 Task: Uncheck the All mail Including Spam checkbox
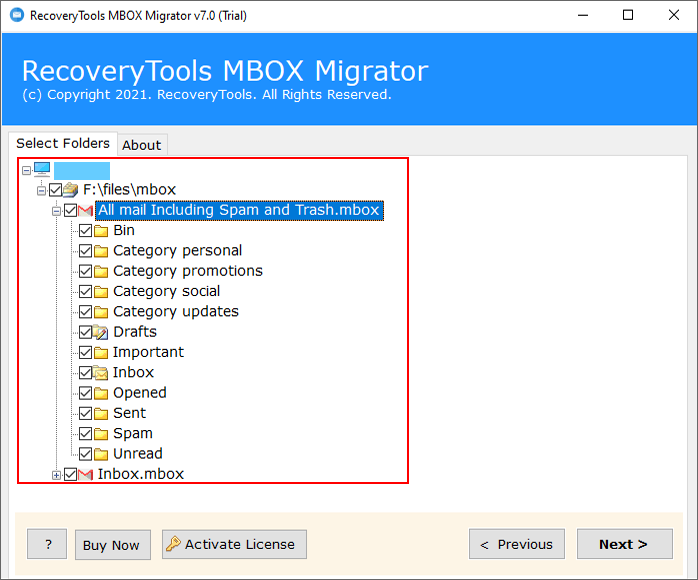tap(71, 210)
